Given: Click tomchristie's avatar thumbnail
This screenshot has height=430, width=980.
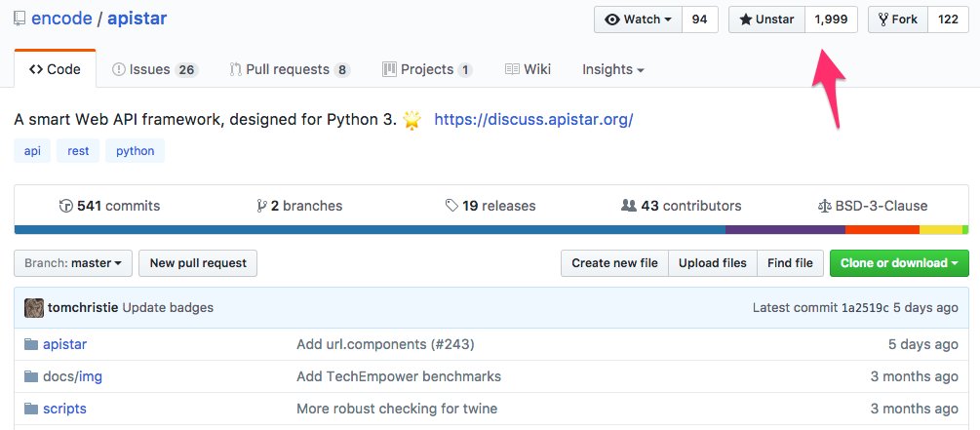Looking at the screenshot, I should pyautogui.click(x=34, y=307).
